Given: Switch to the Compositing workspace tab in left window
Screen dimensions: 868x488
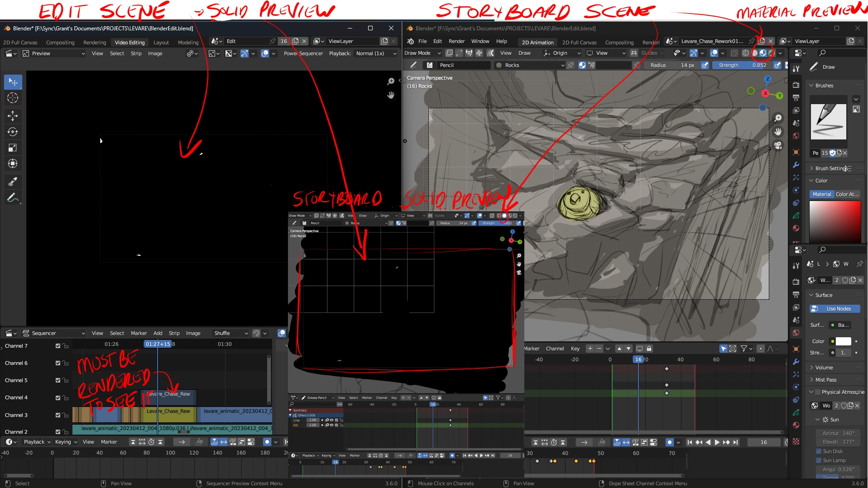Looking at the screenshot, I should tap(60, 43).
